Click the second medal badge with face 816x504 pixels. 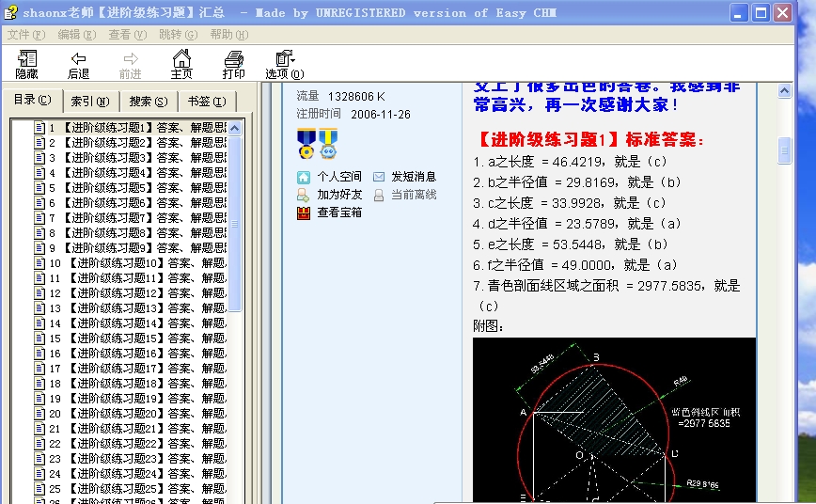[328, 144]
